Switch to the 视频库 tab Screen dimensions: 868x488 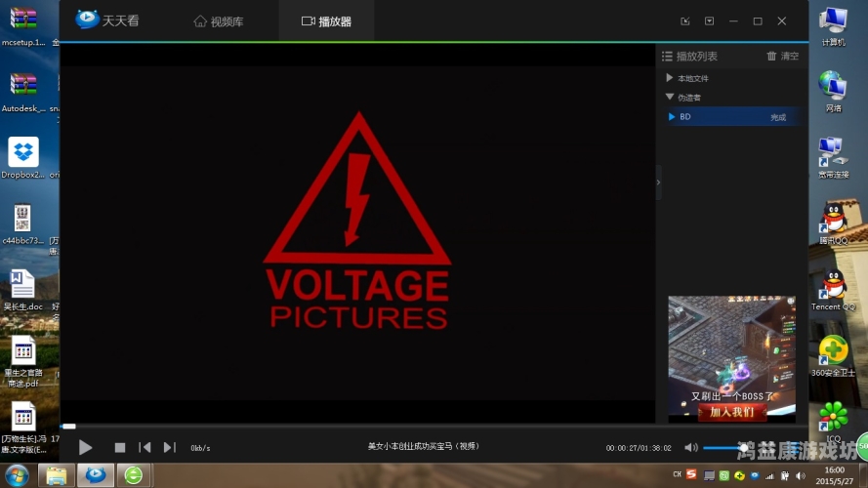[x=221, y=20]
